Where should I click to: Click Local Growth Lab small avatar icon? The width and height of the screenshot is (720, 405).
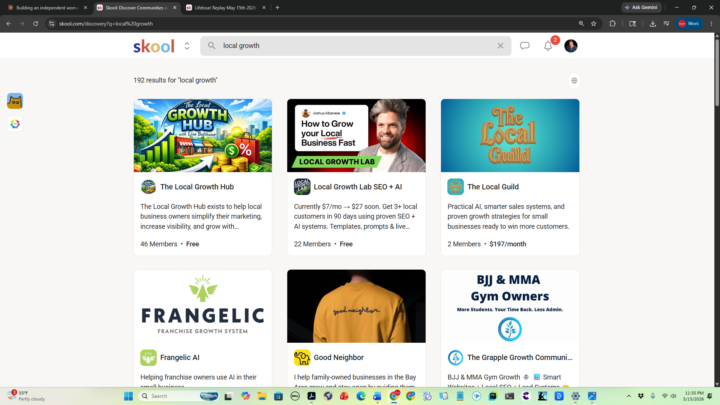tap(302, 187)
